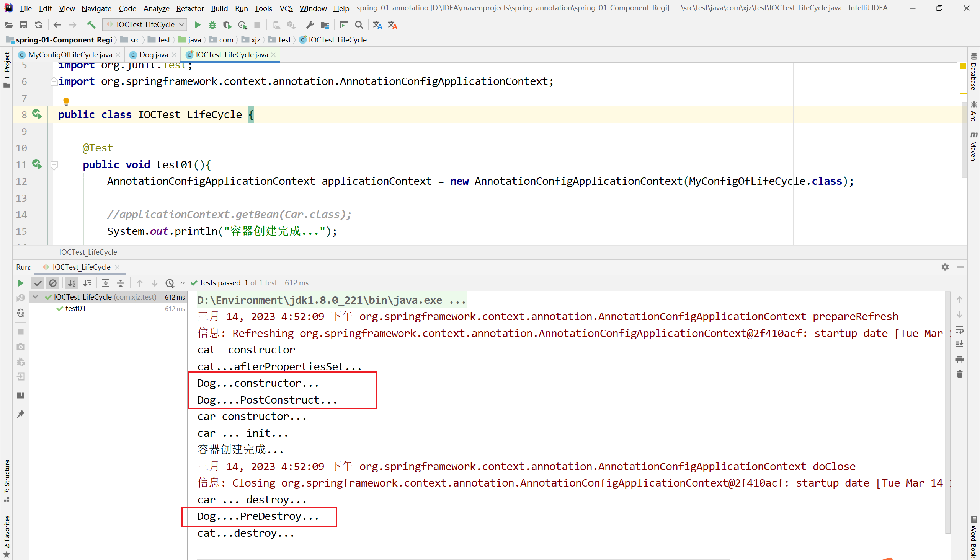Collapse the imports fold marker on line 6
Image resolution: width=980 pixels, height=560 pixels.
coord(54,81)
